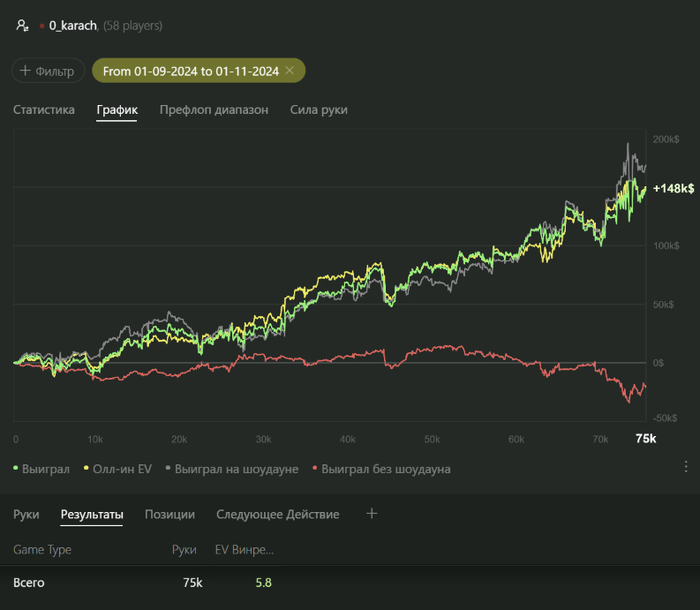Go to the Следующее Действие tab
Screen dimensions: 700x610
(277, 515)
